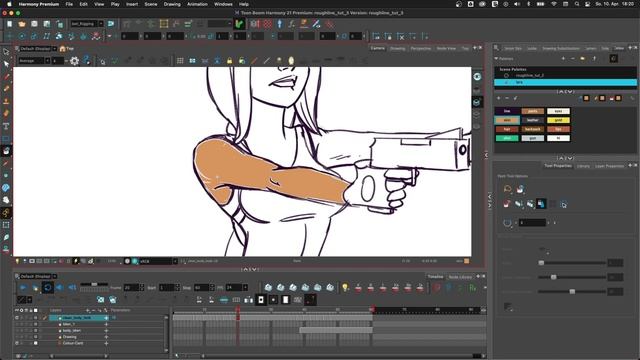
Task: Pick the backpack colour swatch
Action: click(x=533, y=129)
